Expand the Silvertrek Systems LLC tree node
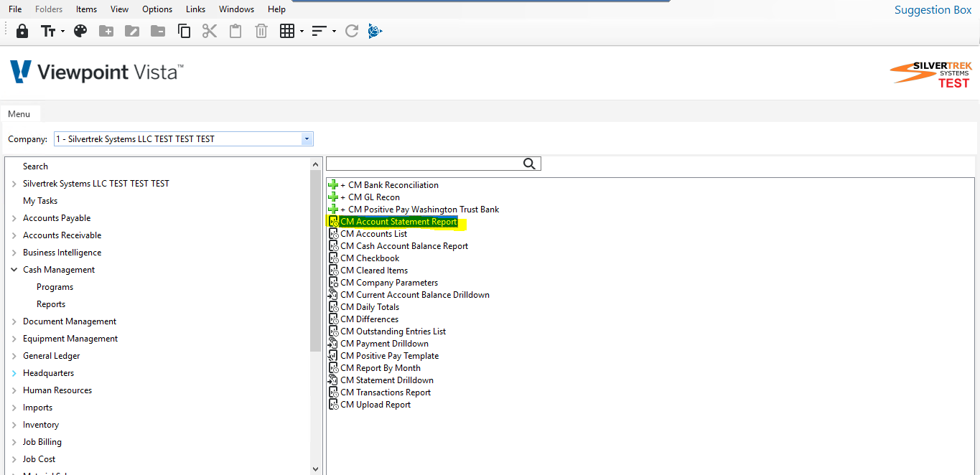This screenshot has height=475, width=980. pos(14,184)
